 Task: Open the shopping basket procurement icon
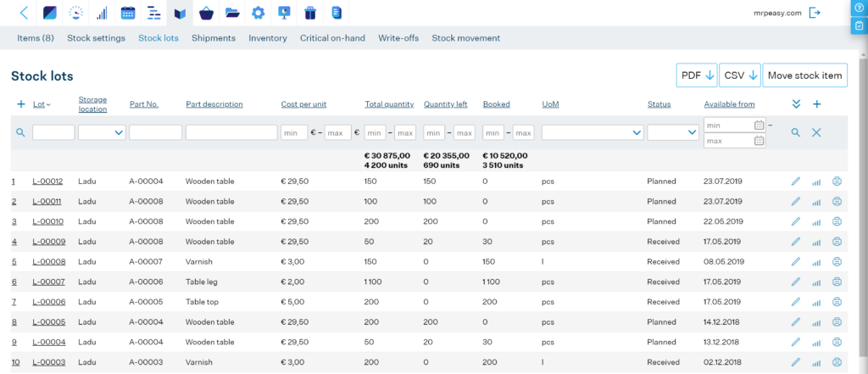207,13
